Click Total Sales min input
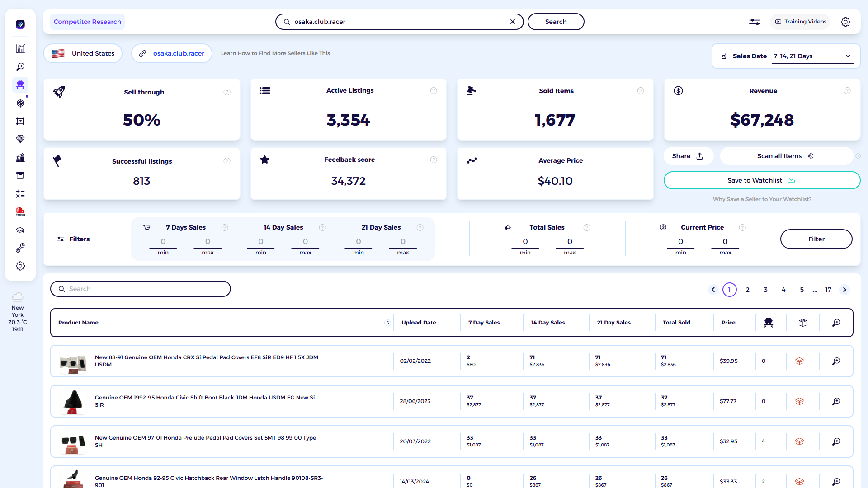 pyautogui.click(x=525, y=242)
